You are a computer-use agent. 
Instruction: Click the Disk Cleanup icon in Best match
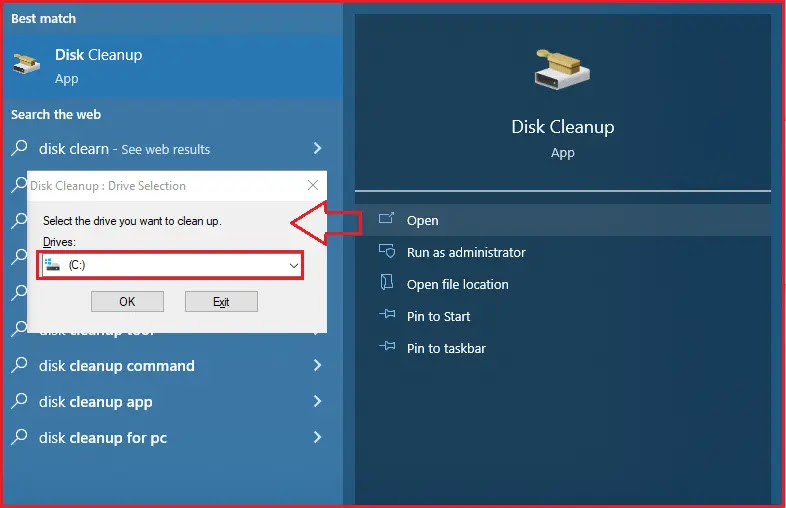pos(27,64)
